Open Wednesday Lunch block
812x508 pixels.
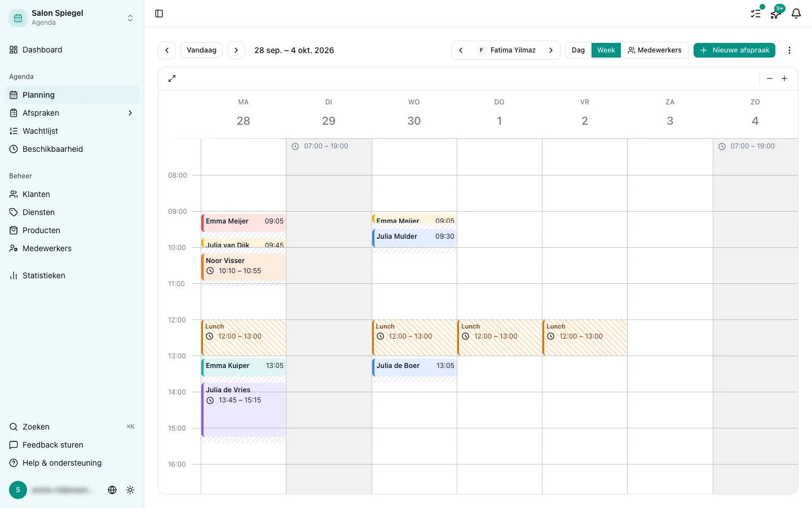click(x=414, y=338)
